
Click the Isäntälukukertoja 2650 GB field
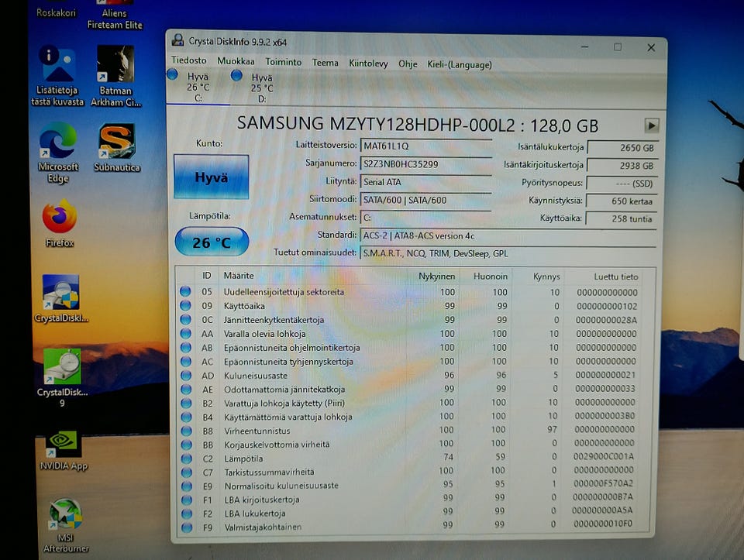[622, 148]
